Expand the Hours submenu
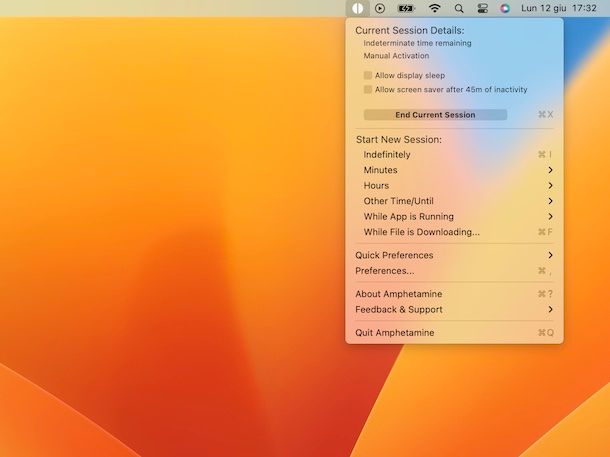 pos(454,186)
